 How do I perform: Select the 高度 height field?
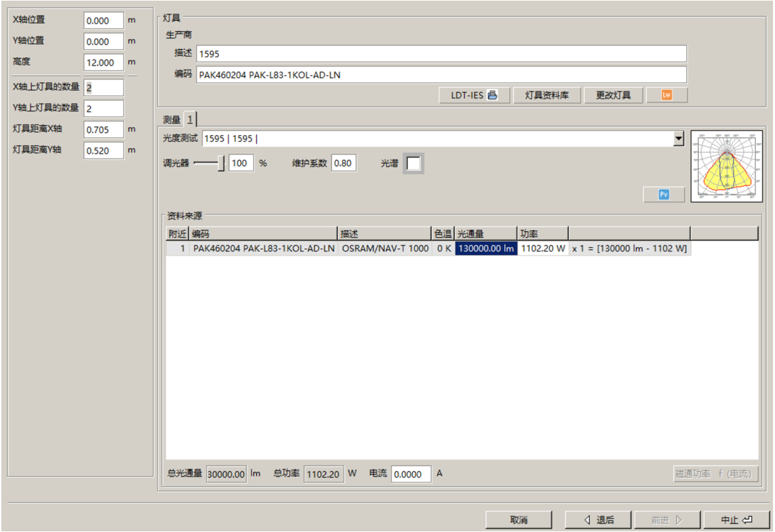(103, 63)
